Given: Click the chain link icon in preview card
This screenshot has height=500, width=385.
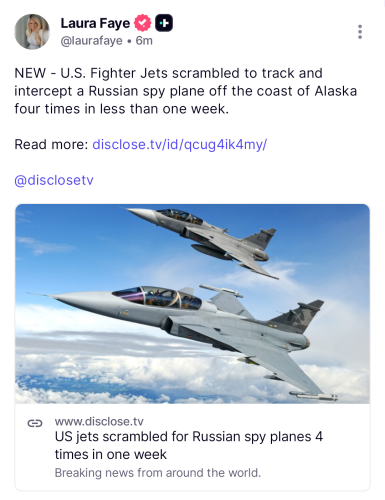Looking at the screenshot, I should point(35,423).
